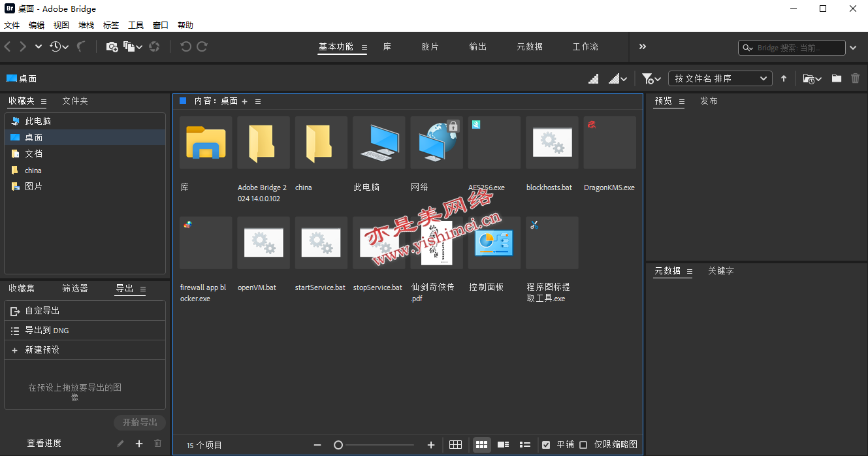
Task: Click the Go forward arrow
Action: (x=23, y=46)
